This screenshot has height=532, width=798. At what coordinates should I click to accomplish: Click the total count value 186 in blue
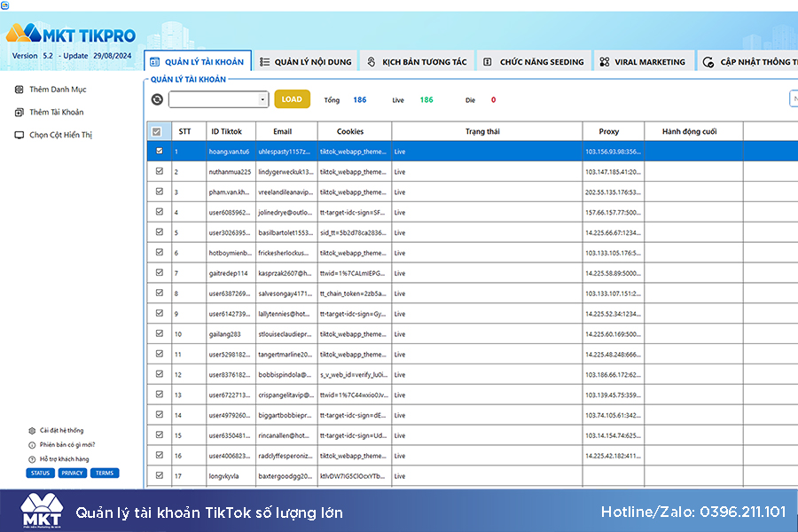coord(360,100)
